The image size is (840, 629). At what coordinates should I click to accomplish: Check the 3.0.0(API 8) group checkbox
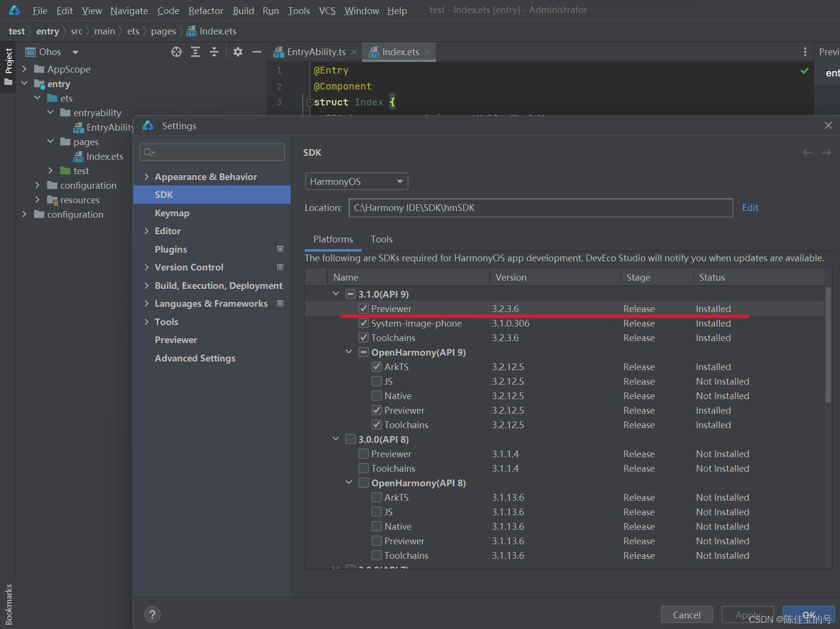click(x=351, y=439)
